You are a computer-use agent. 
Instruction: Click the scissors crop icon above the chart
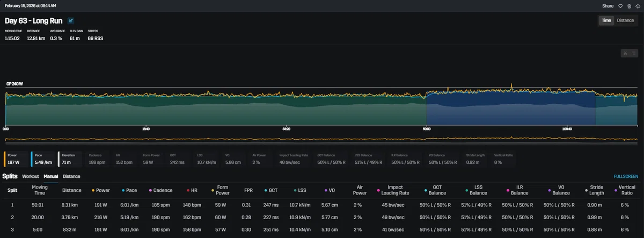click(x=625, y=53)
